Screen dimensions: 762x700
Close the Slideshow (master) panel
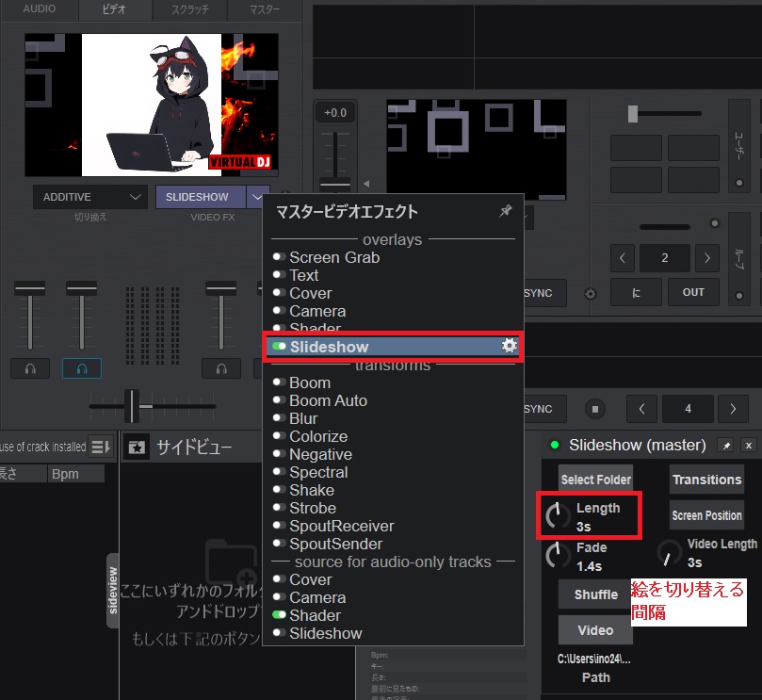pos(749,446)
